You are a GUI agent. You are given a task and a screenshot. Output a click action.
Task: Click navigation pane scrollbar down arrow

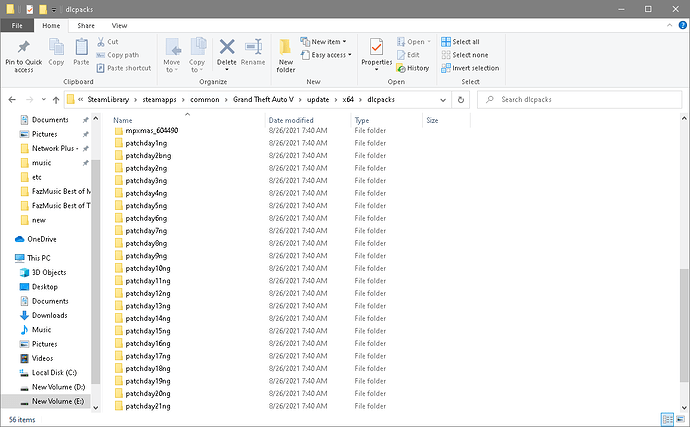(x=95, y=408)
